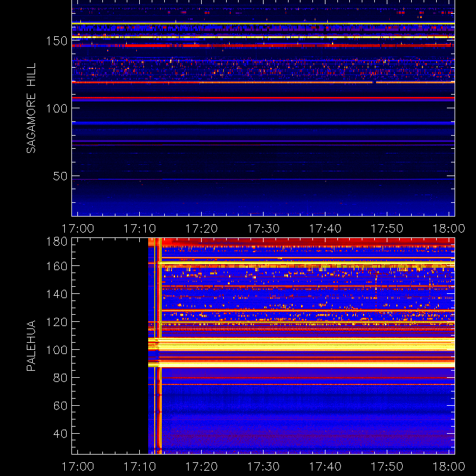Click 17:10 time label under Palehua plot
The width and height of the screenshot is (476, 476).
click(140, 466)
